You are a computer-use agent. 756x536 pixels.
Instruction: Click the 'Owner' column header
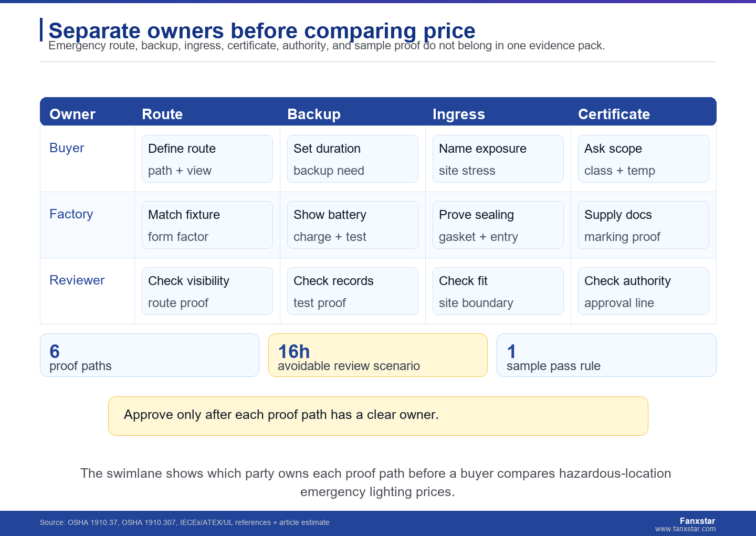tap(72, 114)
